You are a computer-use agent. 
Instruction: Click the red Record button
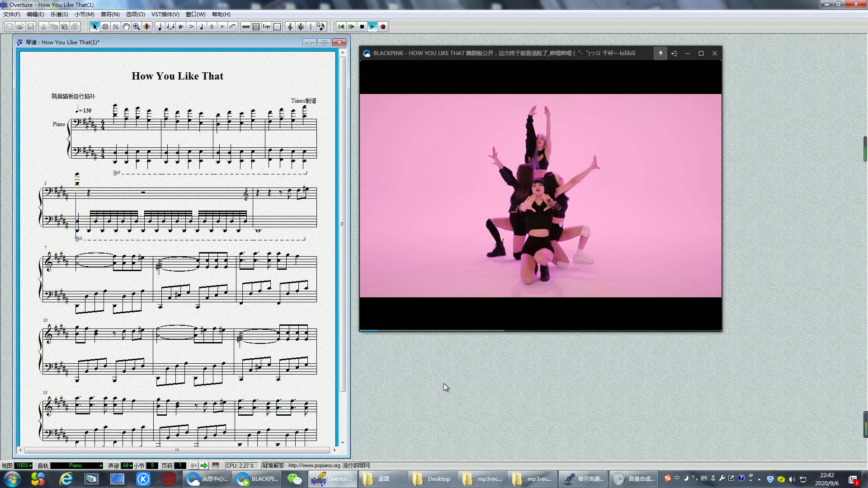pyautogui.click(x=383, y=27)
